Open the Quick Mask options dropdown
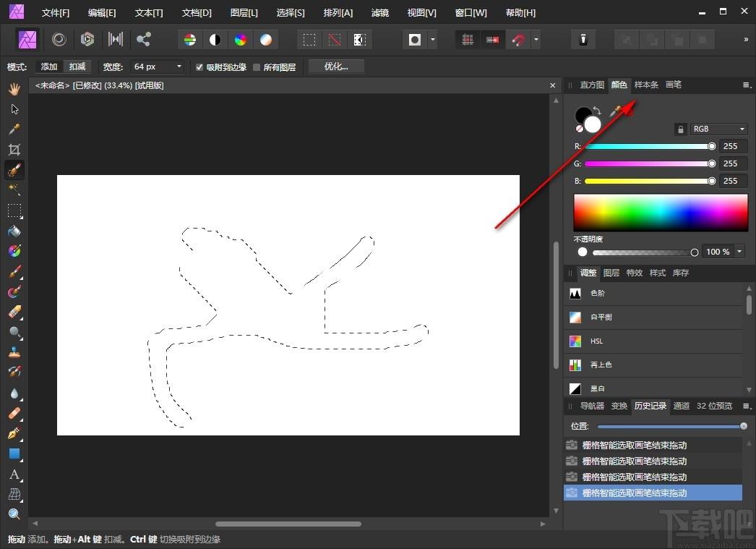This screenshot has height=549, width=756. click(433, 40)
